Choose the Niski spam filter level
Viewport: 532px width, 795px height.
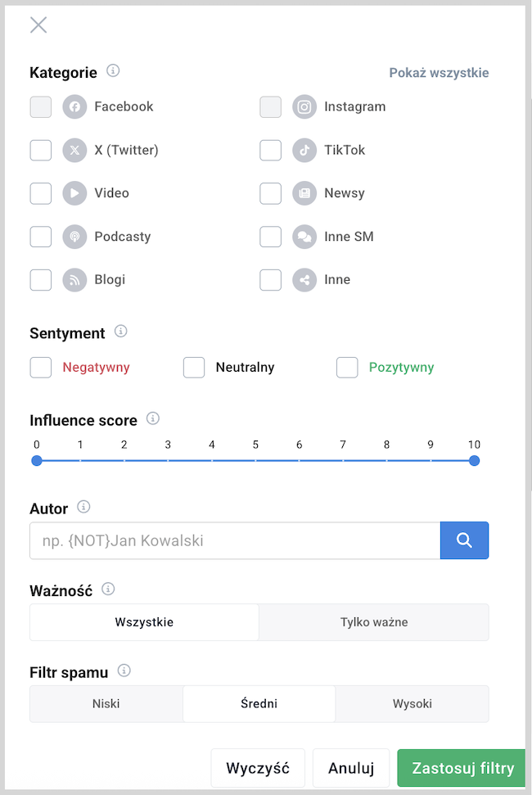click(106, 704)
